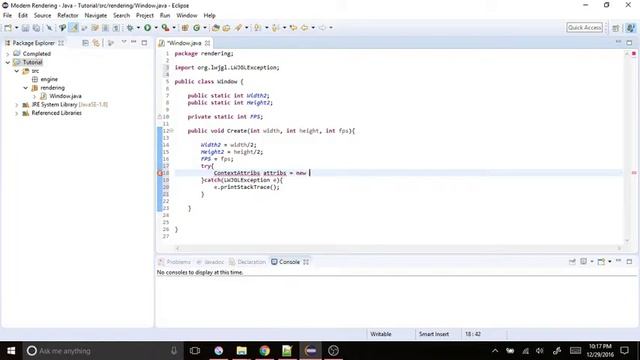
Task: Click the Open Perspective icon
Action: pos(616,28)
